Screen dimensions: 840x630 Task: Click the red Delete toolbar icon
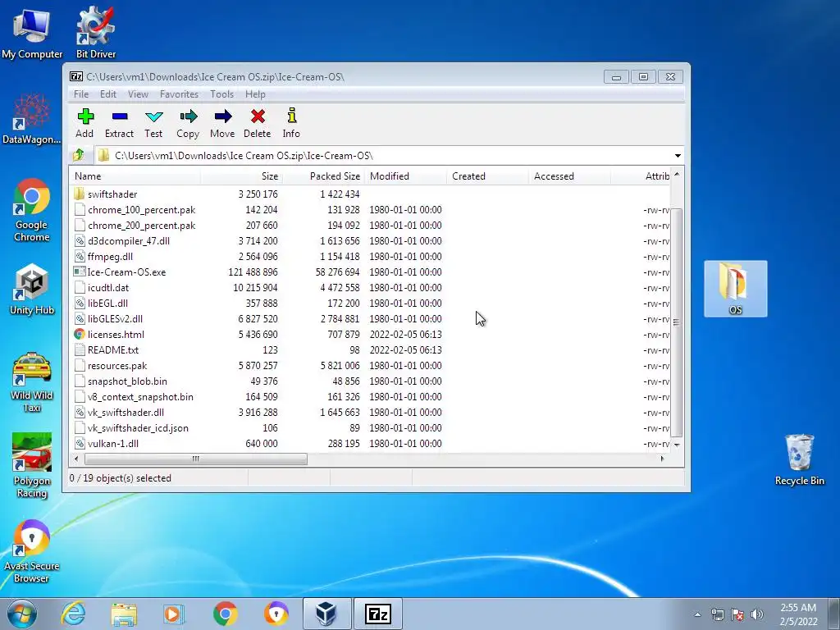tap(257, 123)
